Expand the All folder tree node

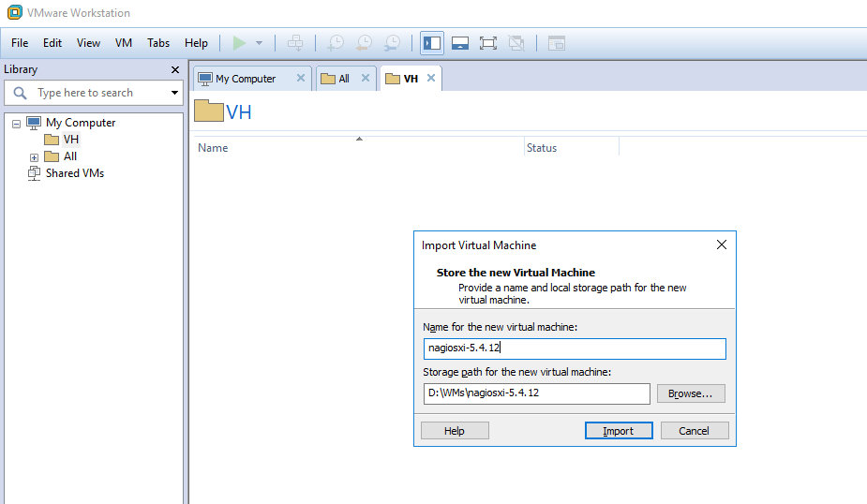point(35,157)
